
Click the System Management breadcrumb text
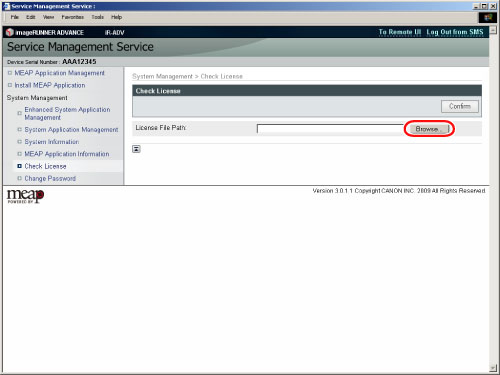162,76
